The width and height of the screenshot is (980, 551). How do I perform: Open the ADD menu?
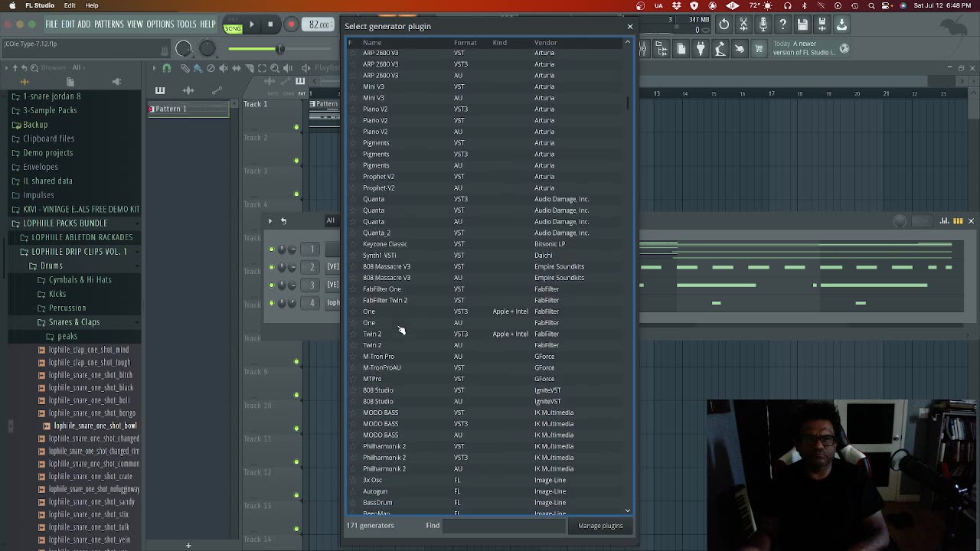pos(84,24)
